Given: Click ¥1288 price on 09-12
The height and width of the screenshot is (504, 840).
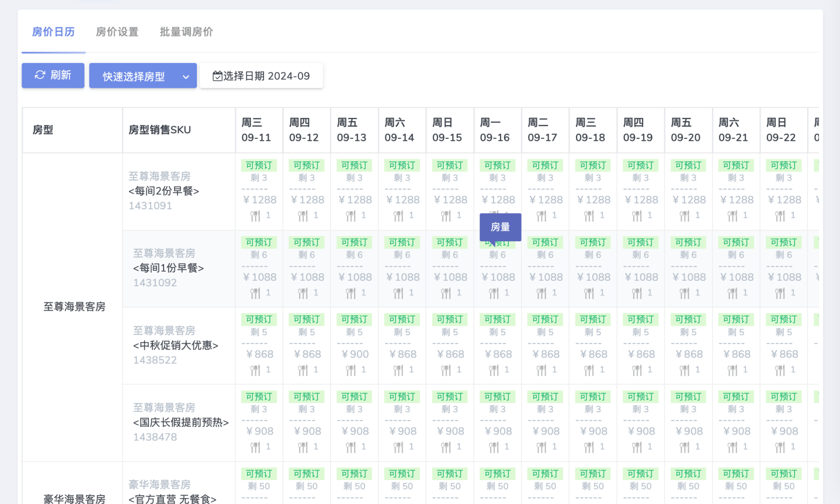Looking at the screenshot, I should [307, 200].
